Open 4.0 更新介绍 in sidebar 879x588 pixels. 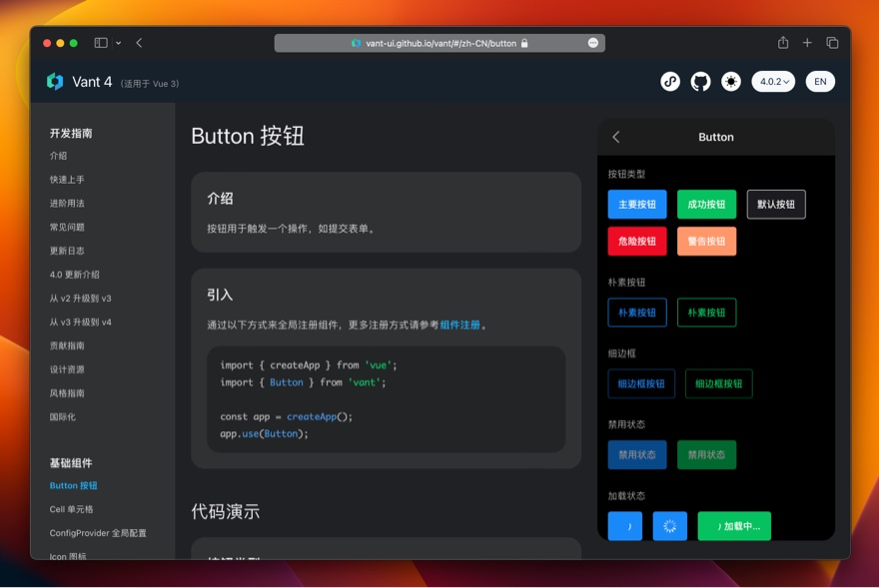coord(75,275)
